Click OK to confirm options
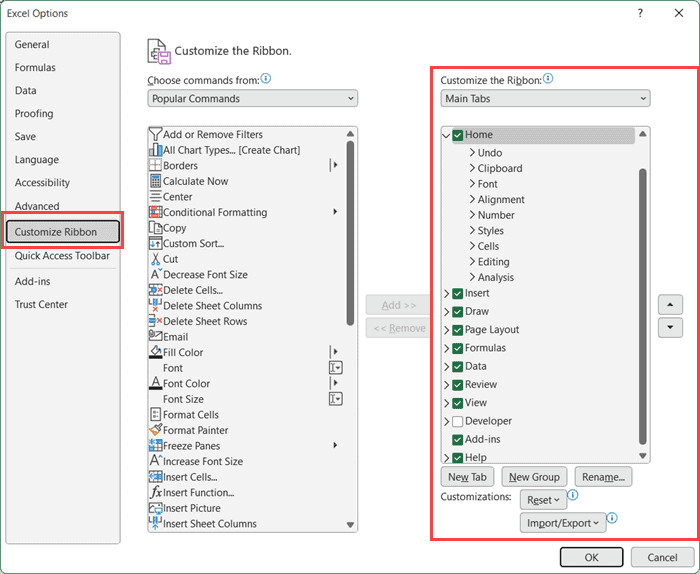 (592, 557)
